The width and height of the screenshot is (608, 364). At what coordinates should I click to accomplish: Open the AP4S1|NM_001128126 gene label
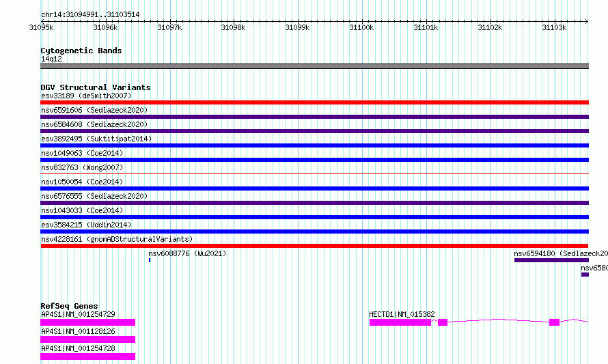click(78, 331)
